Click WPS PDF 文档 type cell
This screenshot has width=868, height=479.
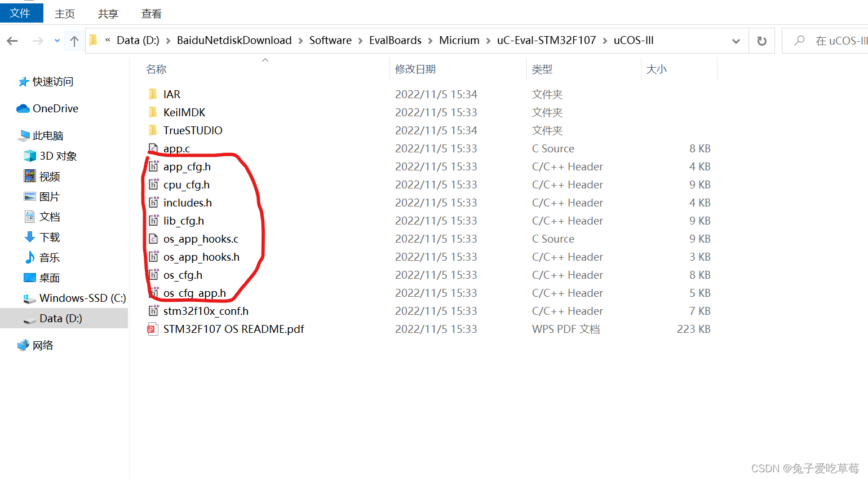click(x=566, y=329)
